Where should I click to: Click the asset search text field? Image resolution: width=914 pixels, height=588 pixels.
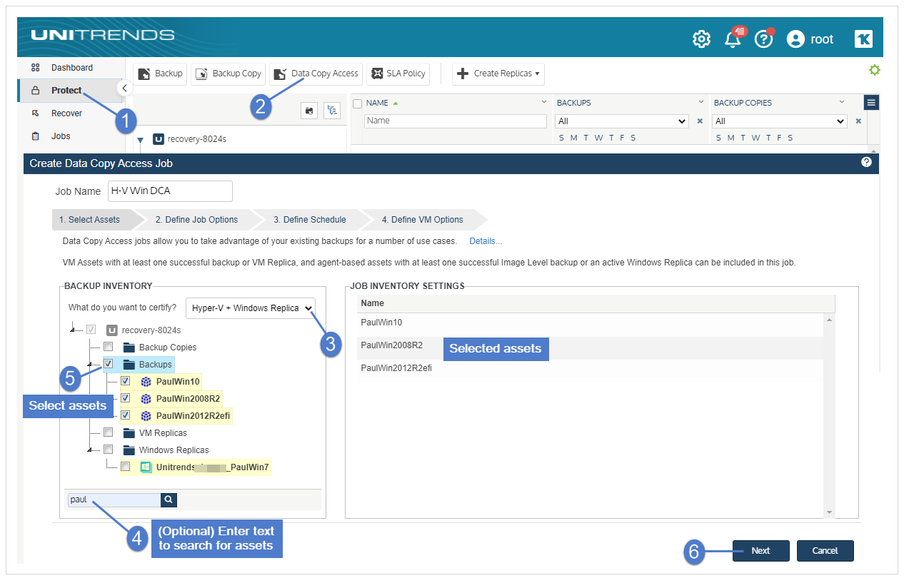coord(114,500)
